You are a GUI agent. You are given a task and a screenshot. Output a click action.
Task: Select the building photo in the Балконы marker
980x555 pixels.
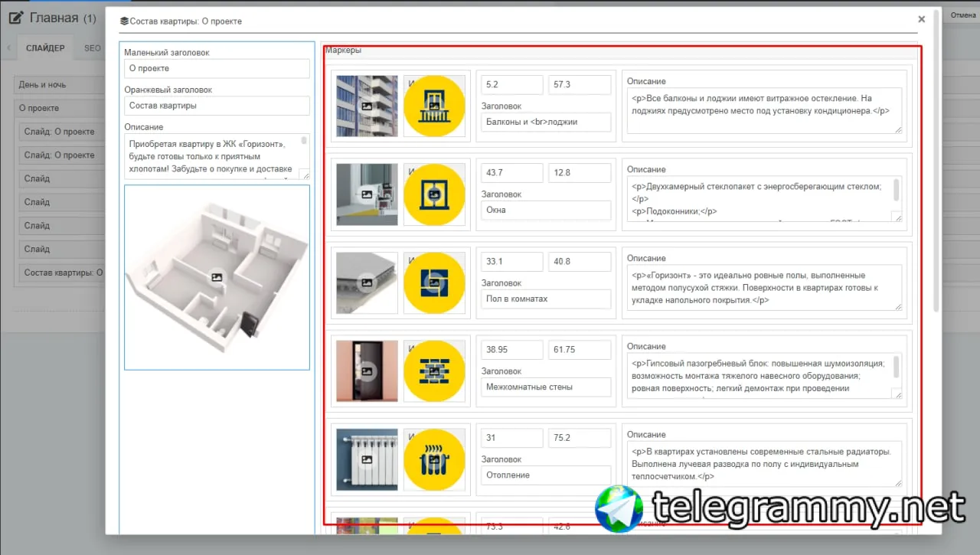coord(367,106)
